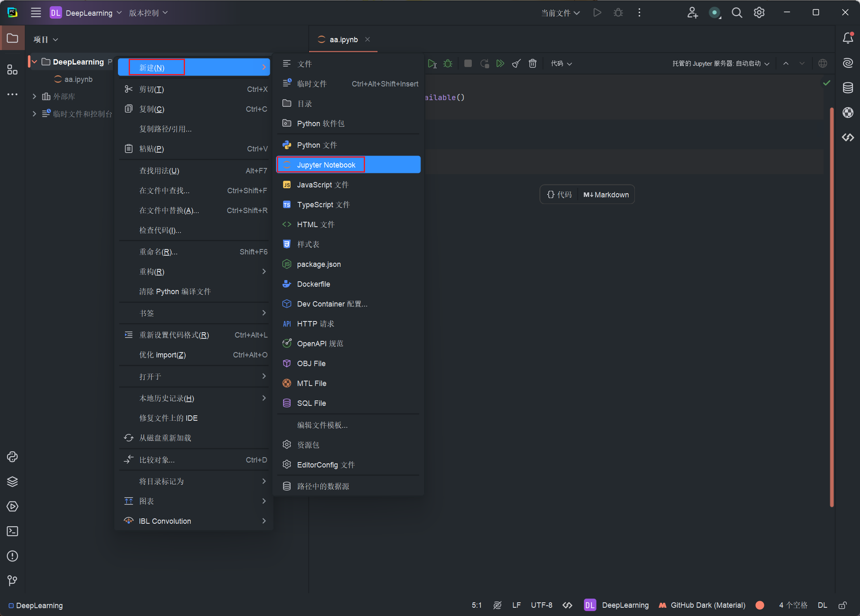Open Code With Me user-plus icon

pyautogui.click(x=692, y=13)
